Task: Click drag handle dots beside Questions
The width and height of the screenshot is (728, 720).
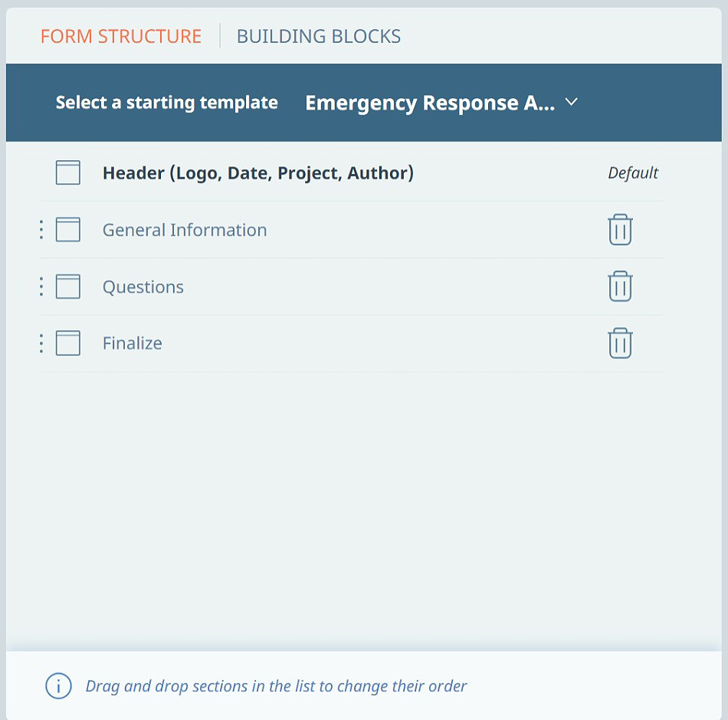Action: pos(41,287)
